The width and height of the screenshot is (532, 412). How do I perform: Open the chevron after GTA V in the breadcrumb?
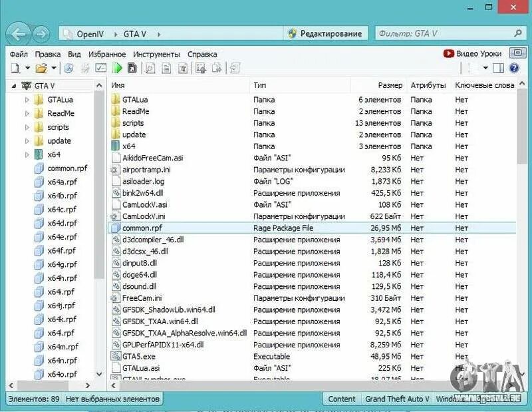click(159, 35)
